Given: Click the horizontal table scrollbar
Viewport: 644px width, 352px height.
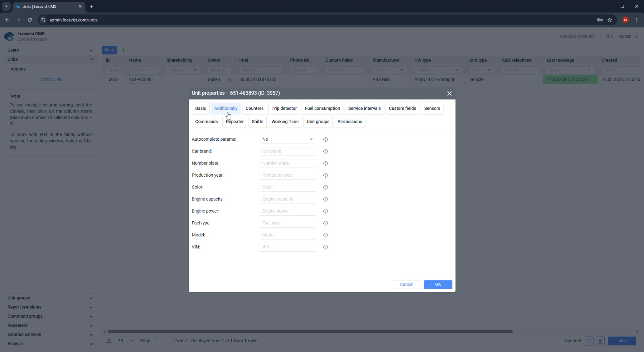Looking at the screenshot, I should point(310,331).
